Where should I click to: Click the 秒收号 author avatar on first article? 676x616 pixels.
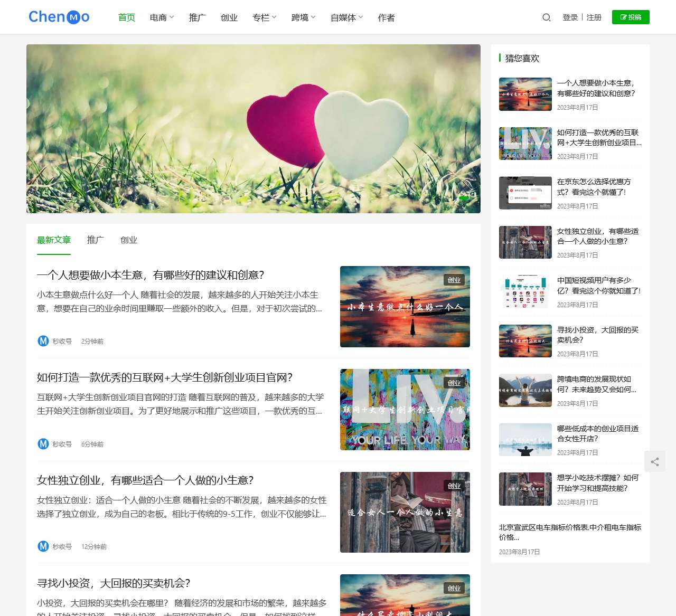click(x=43, y=341)
